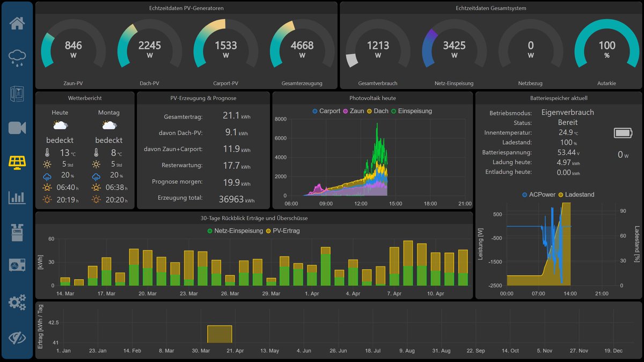Click the Status value Bereit
Image resolution: width=644 pixels, height=362 pixels.
[x=568, y=122]
